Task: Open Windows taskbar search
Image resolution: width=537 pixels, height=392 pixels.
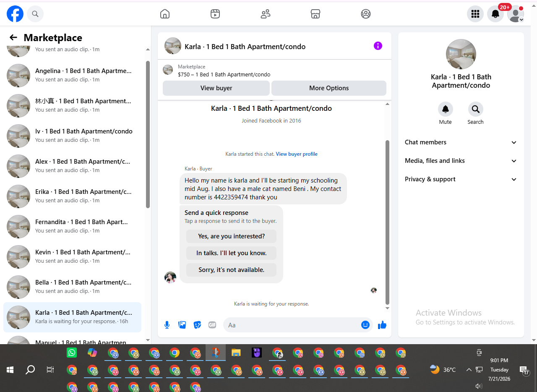Action: point(30,370)
